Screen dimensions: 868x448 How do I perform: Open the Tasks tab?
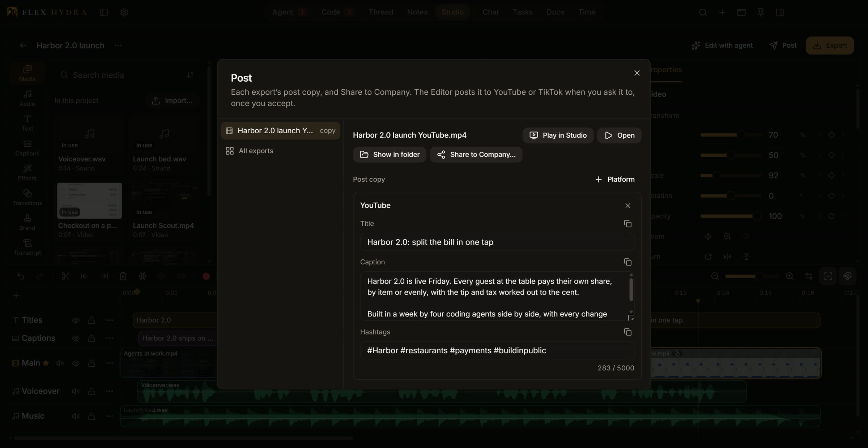(522, 12)
